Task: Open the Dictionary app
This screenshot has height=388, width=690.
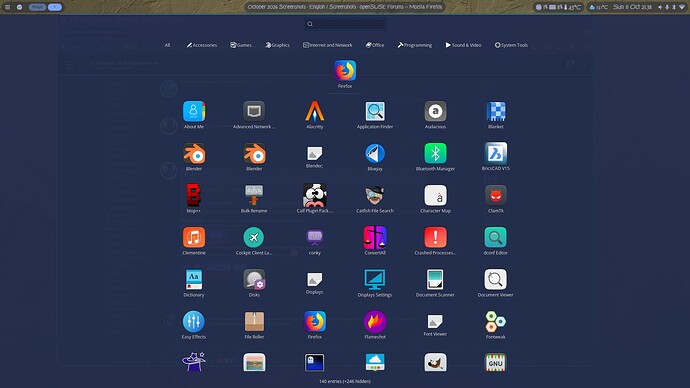Action: [x=194, y=283]
